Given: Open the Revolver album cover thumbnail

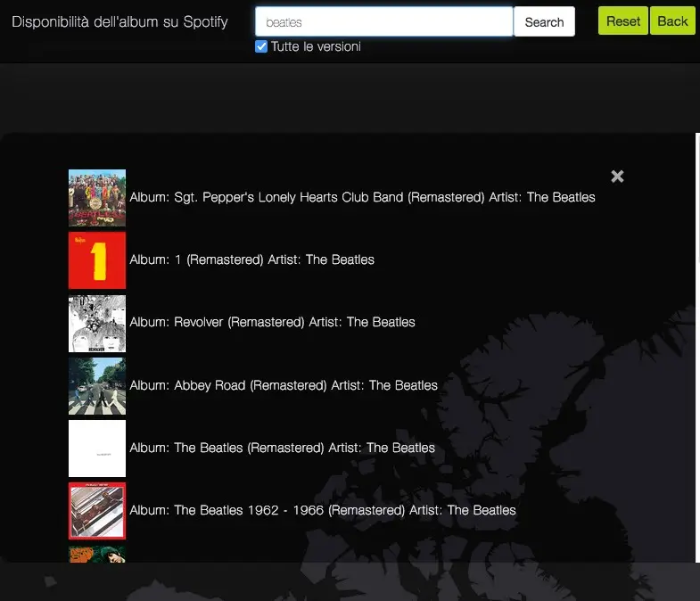Looking at the screenshot, I should 97,324.
